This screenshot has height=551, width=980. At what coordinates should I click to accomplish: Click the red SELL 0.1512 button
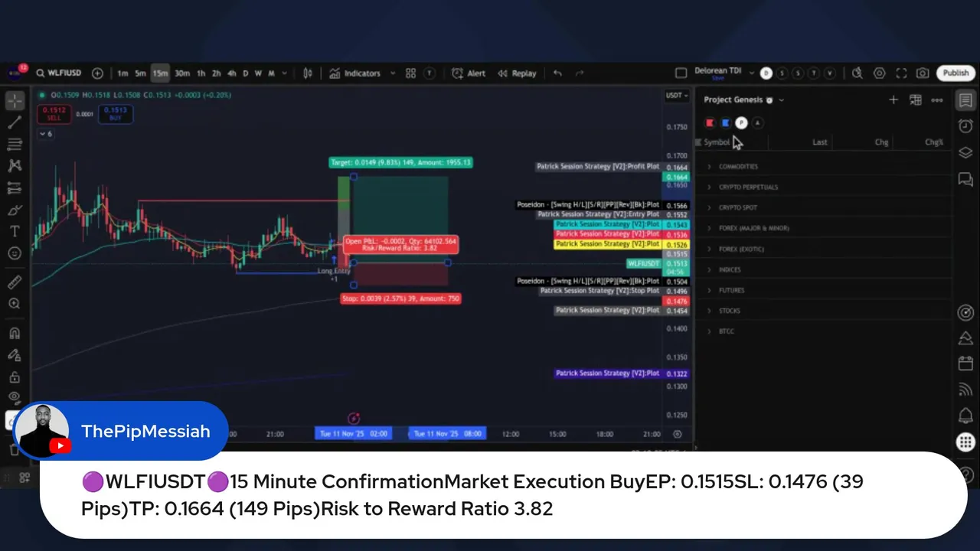(54, 114)
